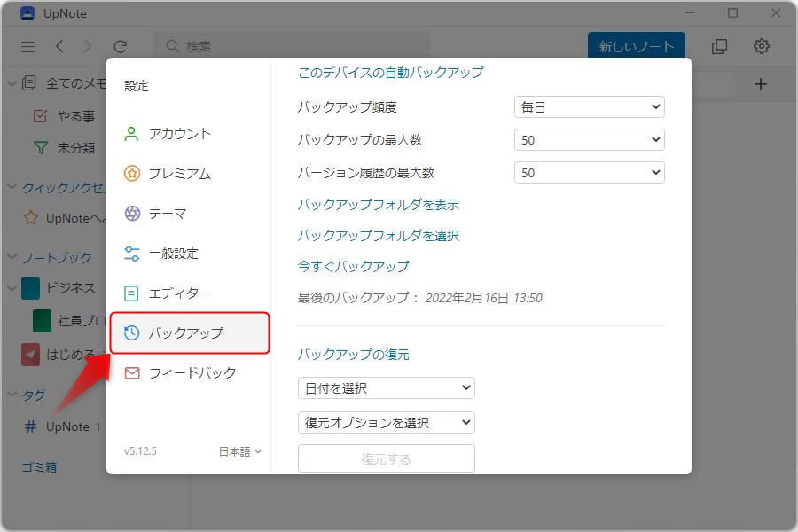Click the ビジネス notebook cover icon
The width and height of the screenshot is (798, 532).
pyautogui.click(x=30, y=288)
